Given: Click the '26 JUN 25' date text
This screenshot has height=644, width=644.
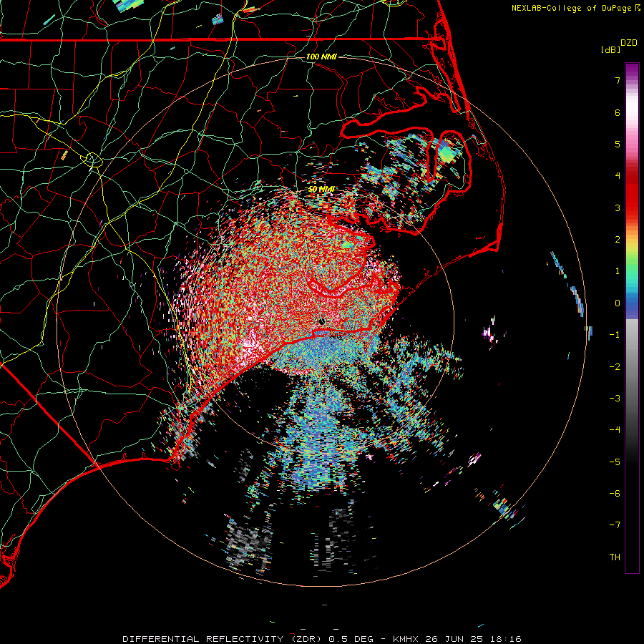Looking at the screenshot, I should (454, 639).
